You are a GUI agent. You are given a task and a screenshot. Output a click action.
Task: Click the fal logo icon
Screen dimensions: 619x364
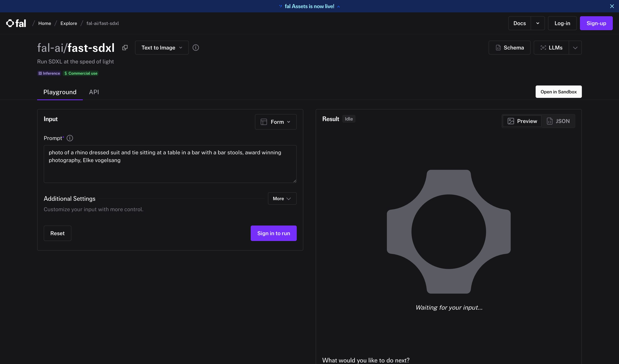16,23
